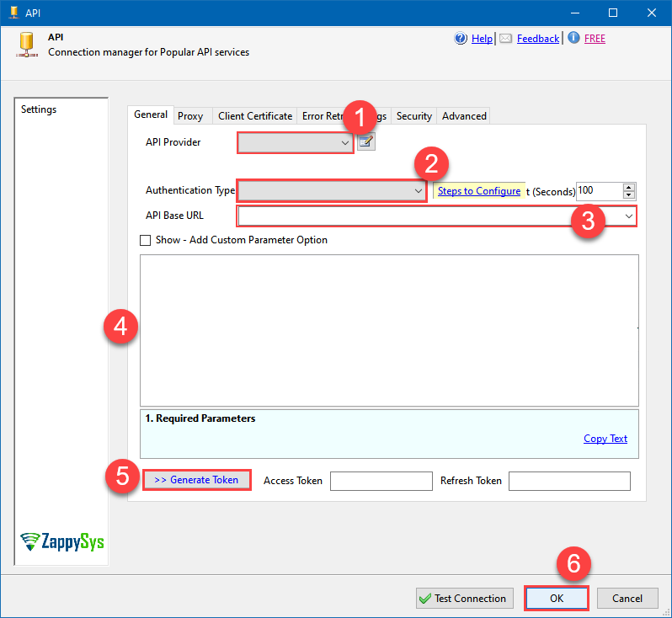Click the Copy Text link
This screenshot has height=618, width=672.
tap(605, 439)
